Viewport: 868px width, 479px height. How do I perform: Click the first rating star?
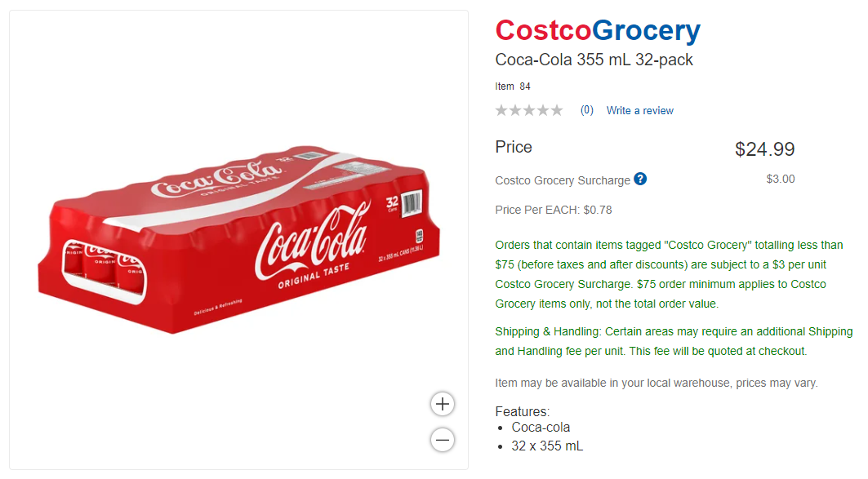pyautogui.click(x=501, y=110)
